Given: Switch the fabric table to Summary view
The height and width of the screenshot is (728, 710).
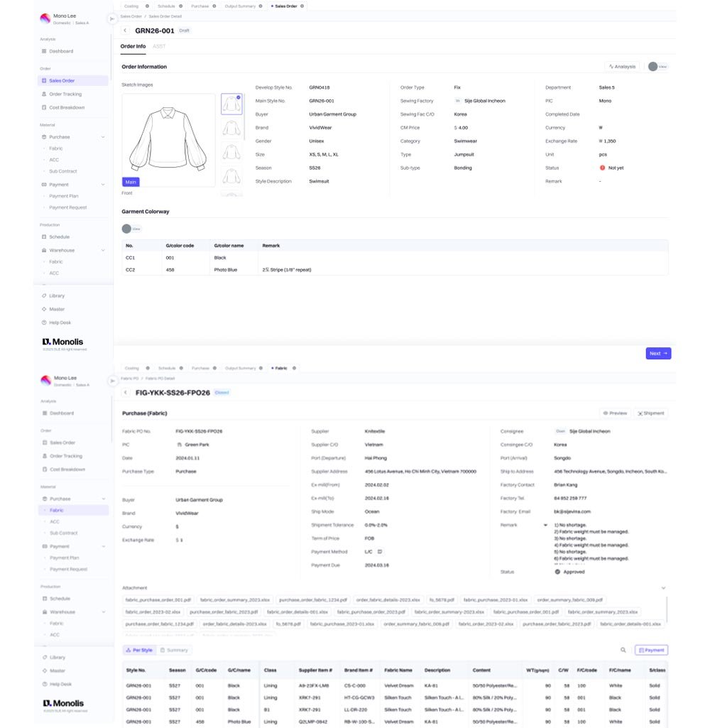Looking at the screenshot, I should (174, 650).
